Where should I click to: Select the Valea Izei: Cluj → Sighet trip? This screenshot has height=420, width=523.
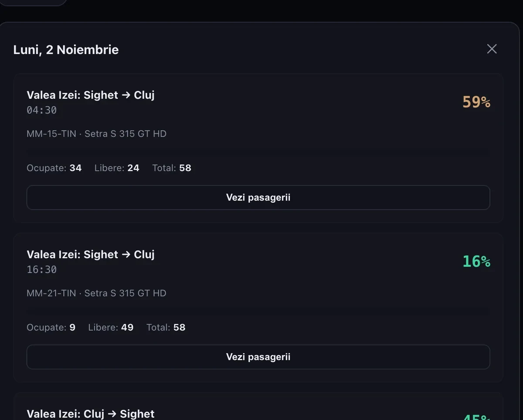click(91, 413)
